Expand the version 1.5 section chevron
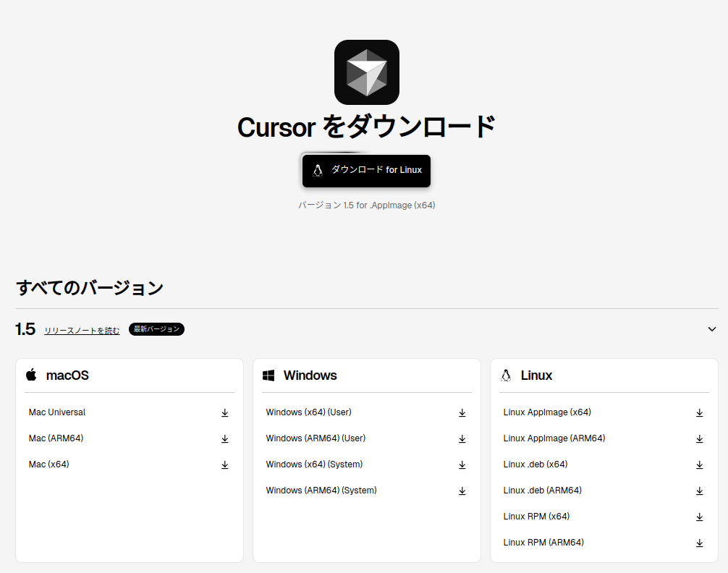The height and width of the screenshot is (573, 728). click(x=711, y=328)
